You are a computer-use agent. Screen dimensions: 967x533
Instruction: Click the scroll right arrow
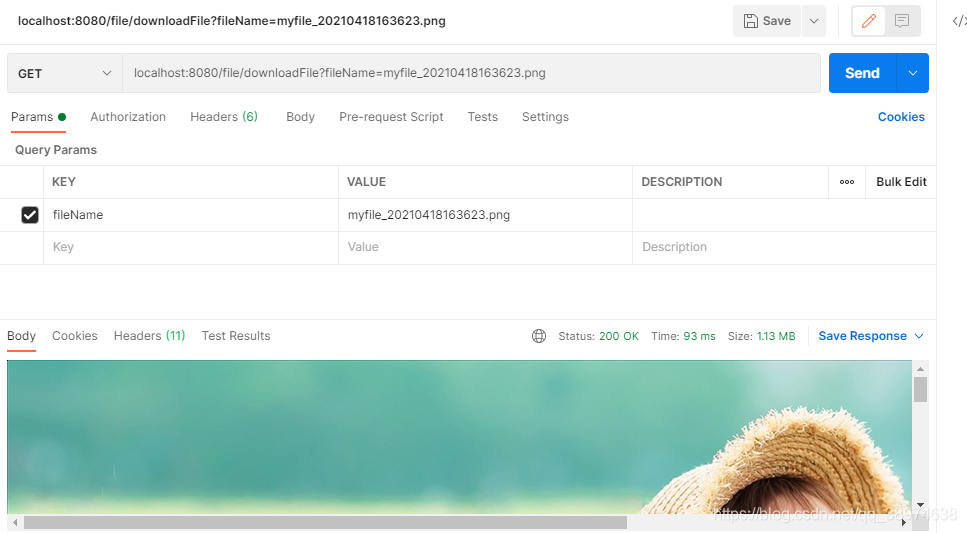coord(903,523)
